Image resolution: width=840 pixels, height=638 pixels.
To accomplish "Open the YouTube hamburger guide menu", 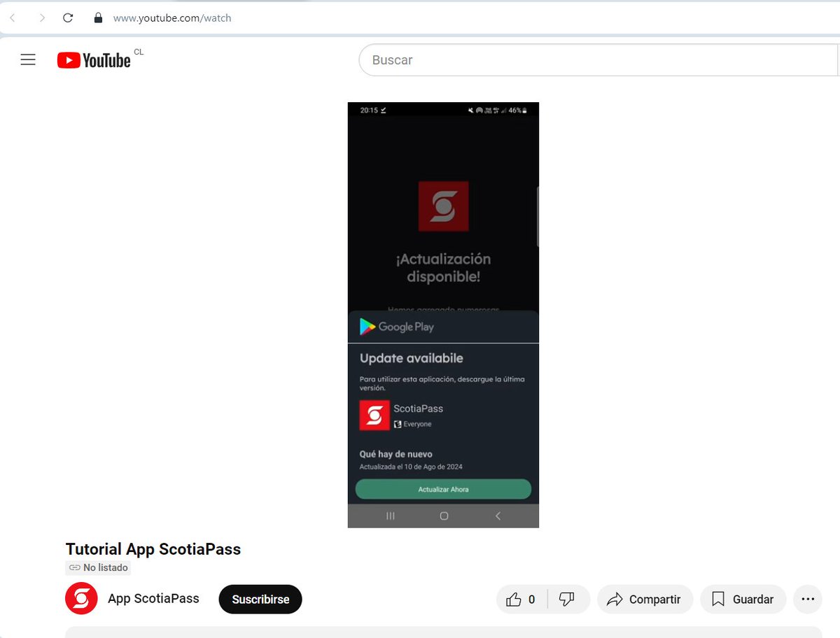I will (x=28, y=60).
